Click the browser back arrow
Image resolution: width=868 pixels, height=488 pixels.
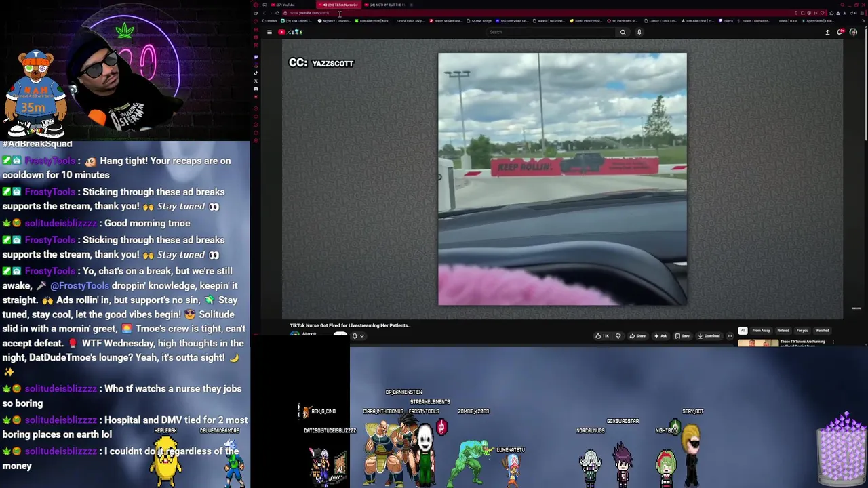[x=264, y=13]
